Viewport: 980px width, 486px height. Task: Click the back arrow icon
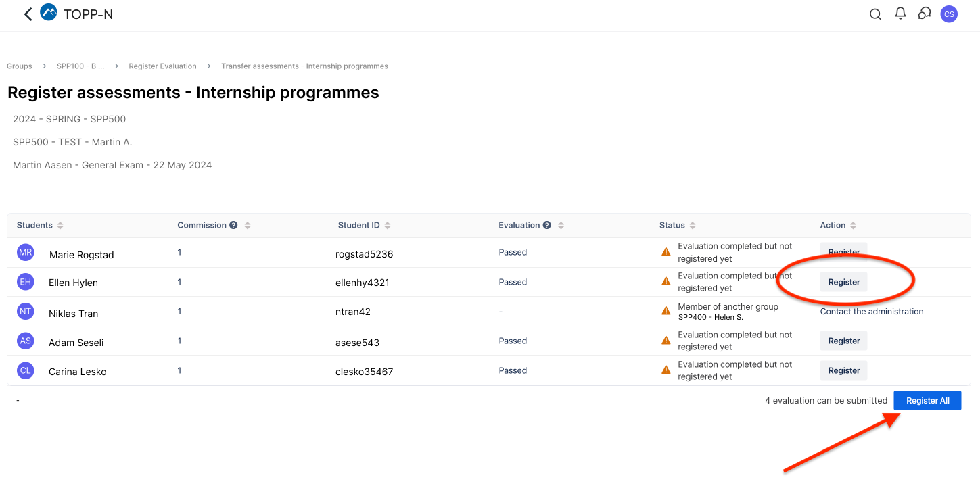pyautogui.click(x=28, y=14)
